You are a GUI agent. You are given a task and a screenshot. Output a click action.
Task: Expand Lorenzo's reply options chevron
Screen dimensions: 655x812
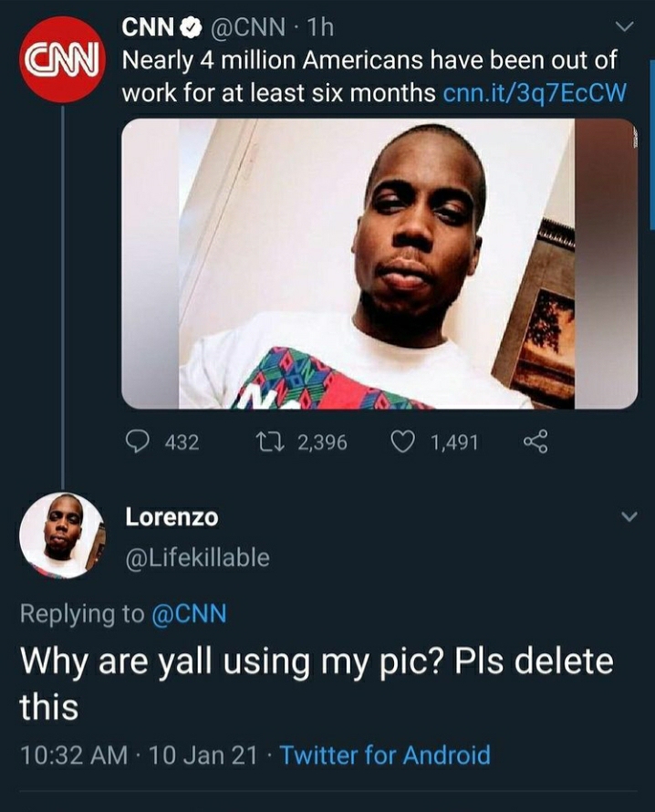[x=628, y=517]
